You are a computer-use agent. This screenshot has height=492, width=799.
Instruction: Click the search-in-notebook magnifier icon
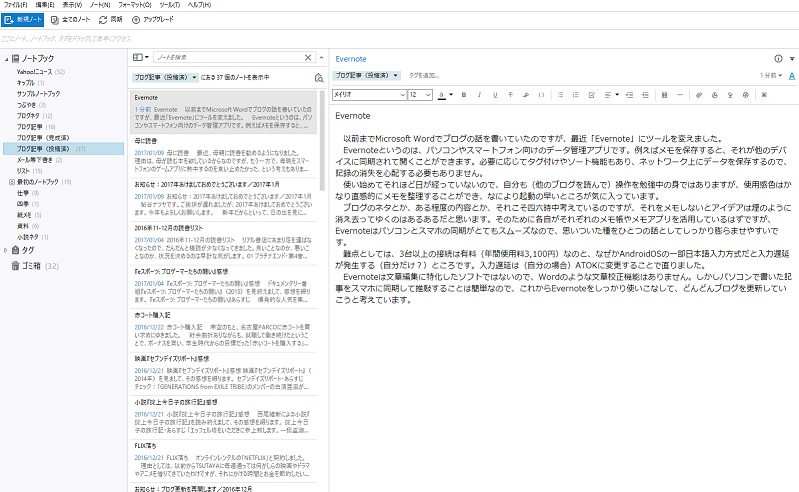[319, 78]
